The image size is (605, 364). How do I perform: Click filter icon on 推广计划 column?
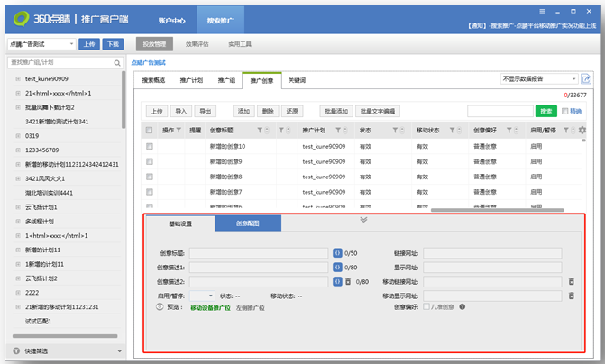coord(337,131)
